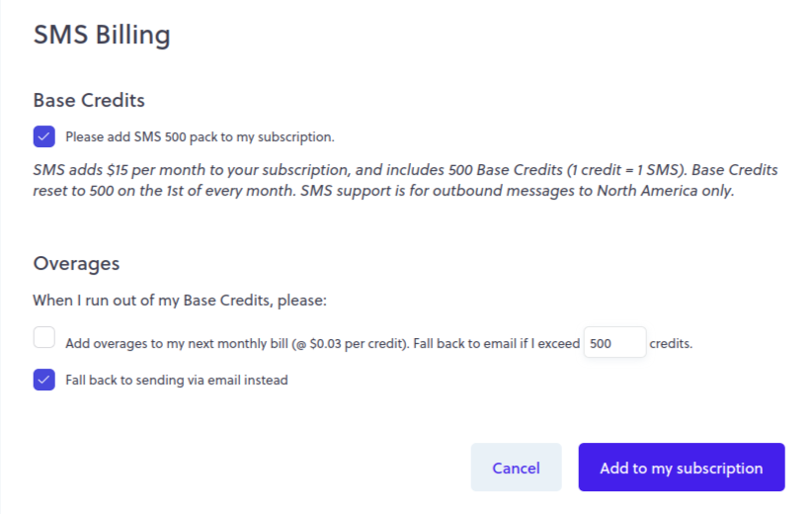The image size is (812, 514).
Task: Click the Overages section heading
Action: click(76, 263)
